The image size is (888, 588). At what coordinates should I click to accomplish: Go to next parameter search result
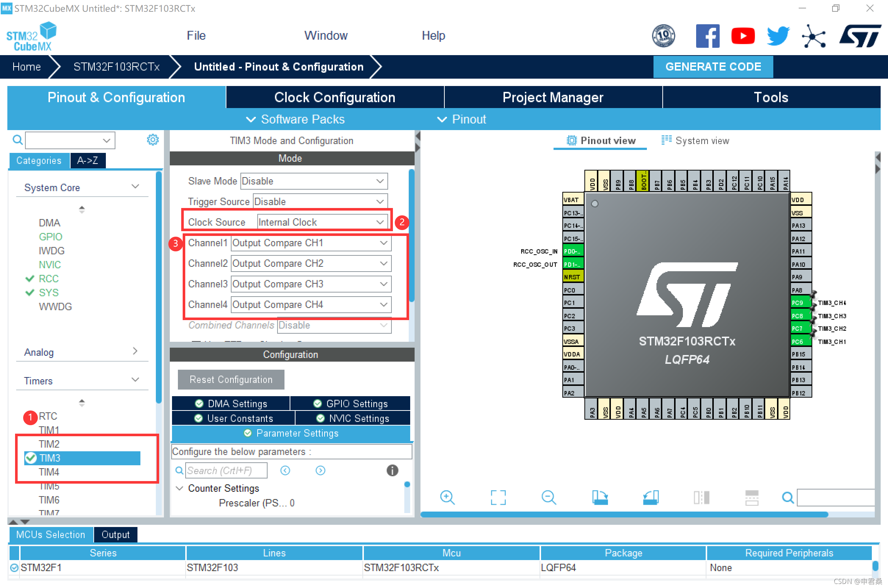[x=320, y=470]
